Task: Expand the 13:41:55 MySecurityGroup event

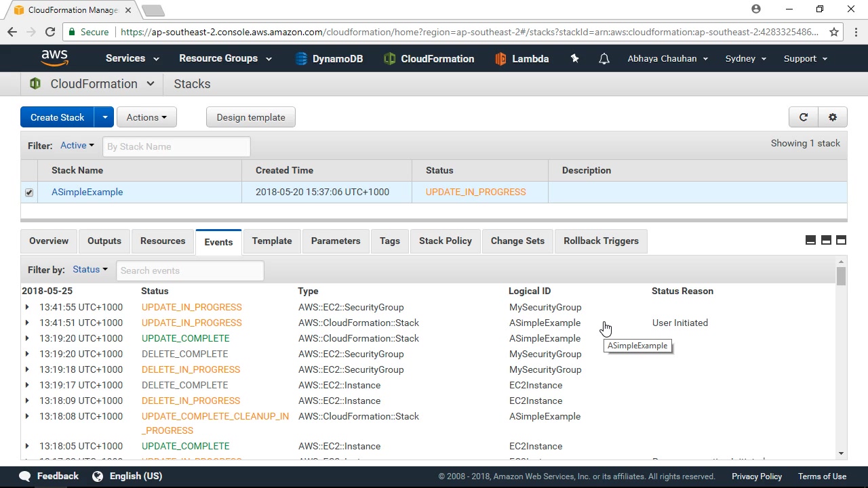Action: point(27,307)
